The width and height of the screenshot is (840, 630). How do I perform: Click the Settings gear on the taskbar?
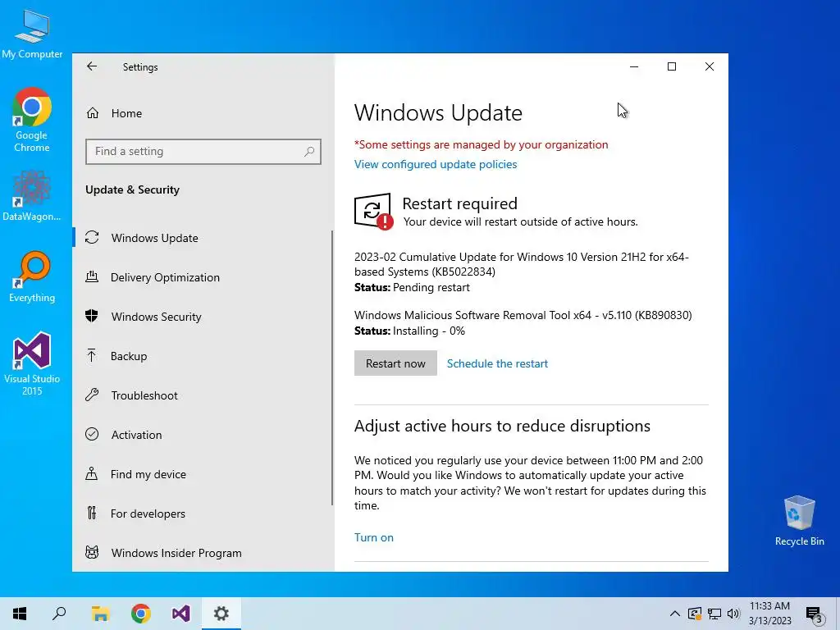(x=221, y=614)
